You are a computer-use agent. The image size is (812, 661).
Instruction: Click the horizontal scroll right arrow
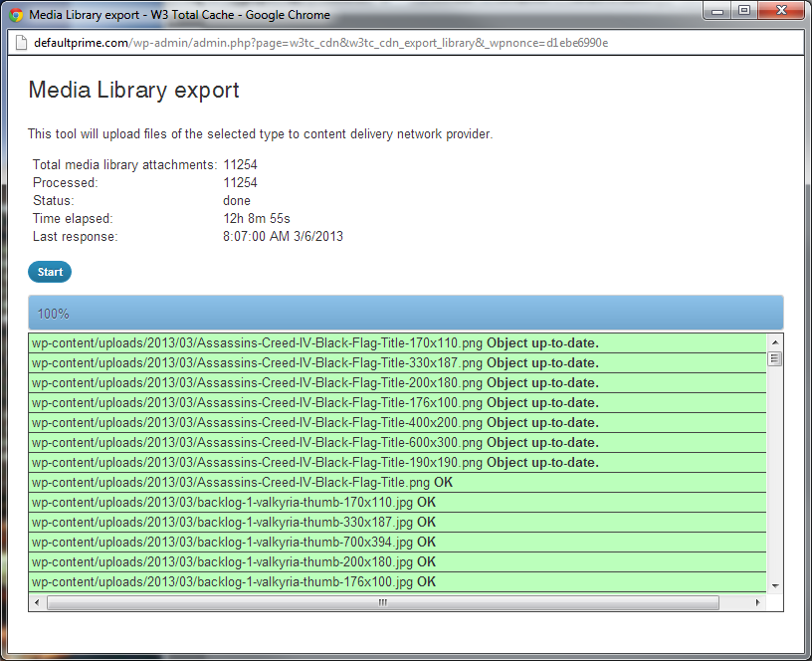pos(757,602)
